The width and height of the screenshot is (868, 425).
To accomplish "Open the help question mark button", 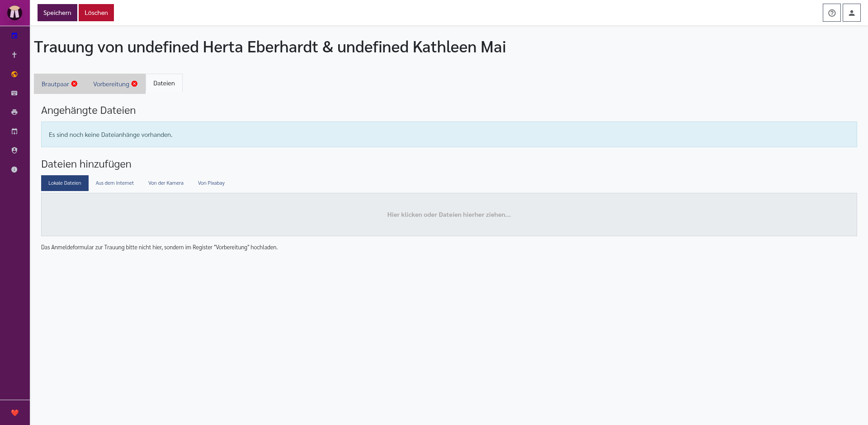I will 831,13.
